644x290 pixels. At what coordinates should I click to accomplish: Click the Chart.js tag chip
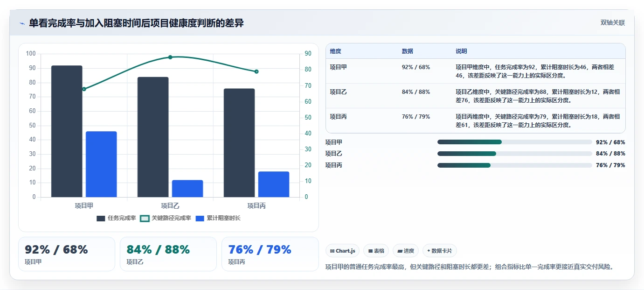pos(342,251)
